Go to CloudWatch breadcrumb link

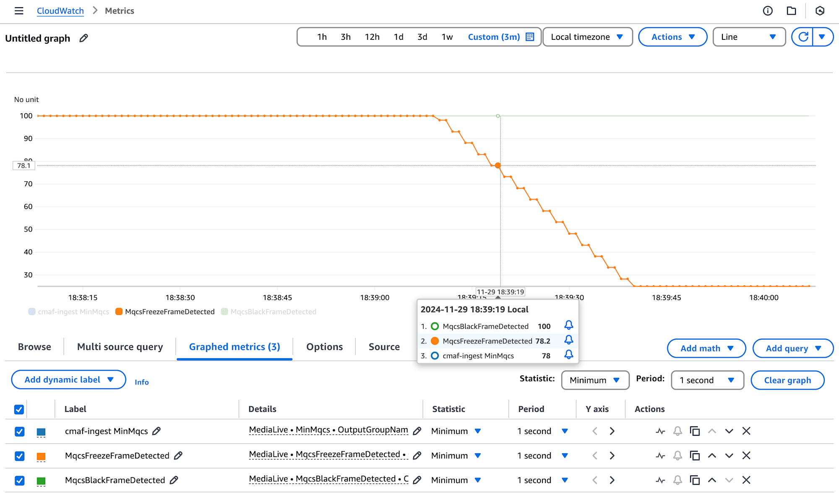pyautogui.click(x=60, y=11)
